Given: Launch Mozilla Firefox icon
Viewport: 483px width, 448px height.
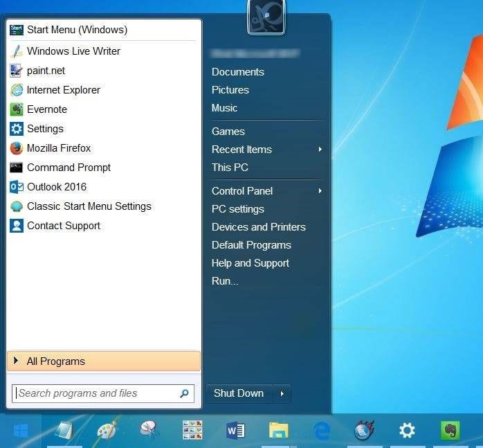Looking at the screenshot, I should (17, 148).
